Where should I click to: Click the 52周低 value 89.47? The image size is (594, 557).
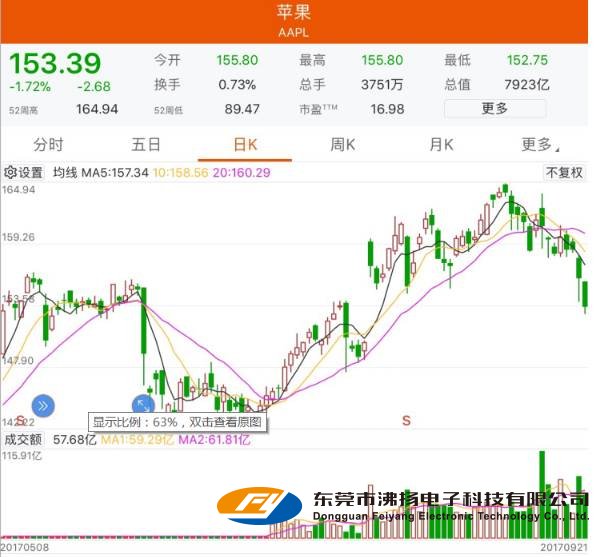click(x=242, y=109)
